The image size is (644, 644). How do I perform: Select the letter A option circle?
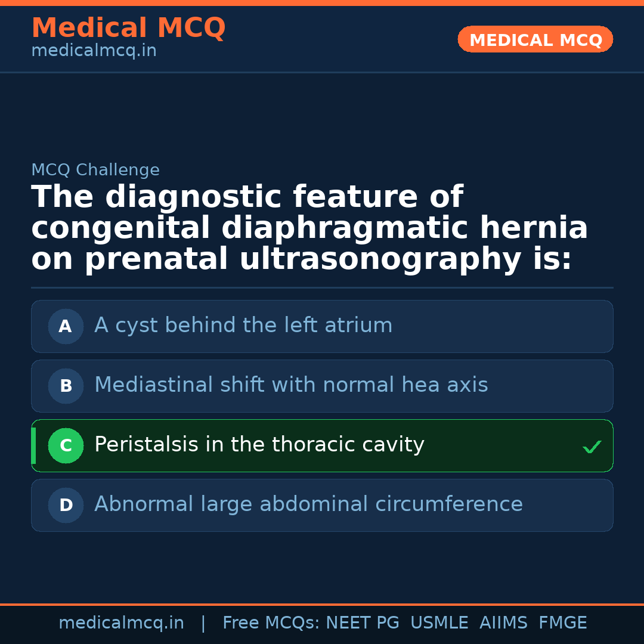[x=66, y=326]
